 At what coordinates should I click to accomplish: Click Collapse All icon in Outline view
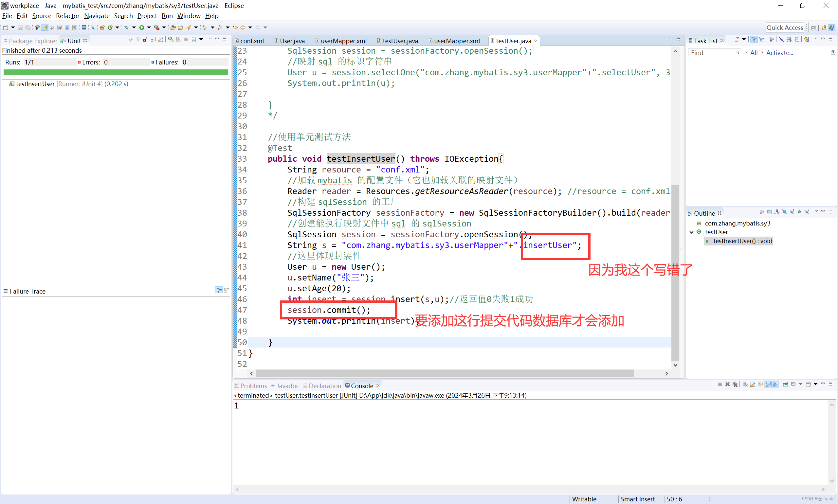coord(769,212)
